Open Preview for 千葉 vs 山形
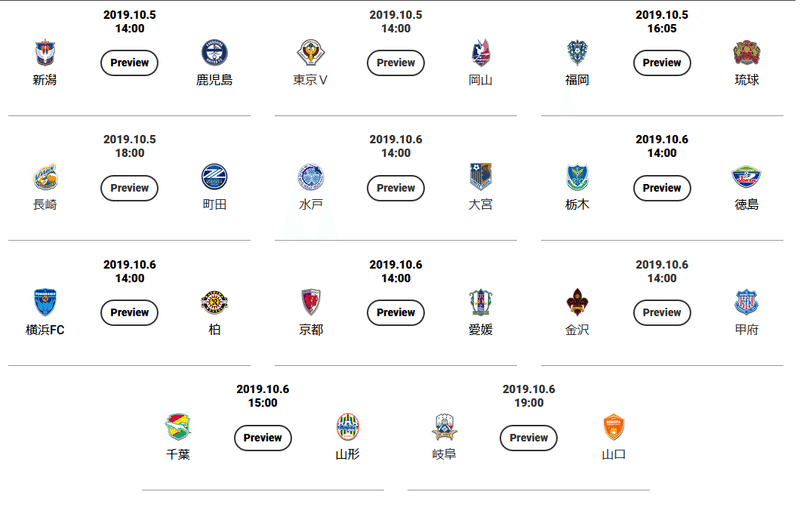This screenshot has height=507, width=800. coord(263,438)
